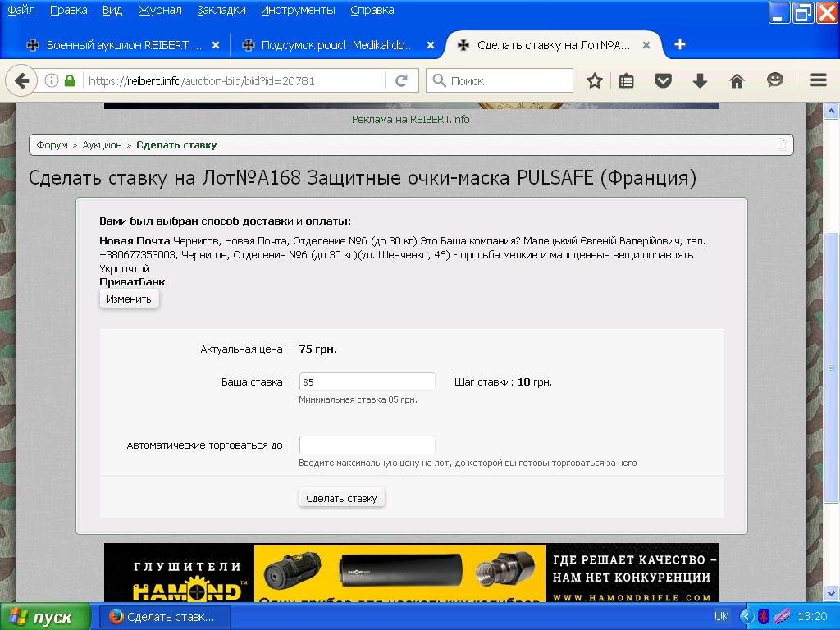The image size is (840, 630).
Task: Click the page icon in breadcrumb bar
Action: pos(782,144)
